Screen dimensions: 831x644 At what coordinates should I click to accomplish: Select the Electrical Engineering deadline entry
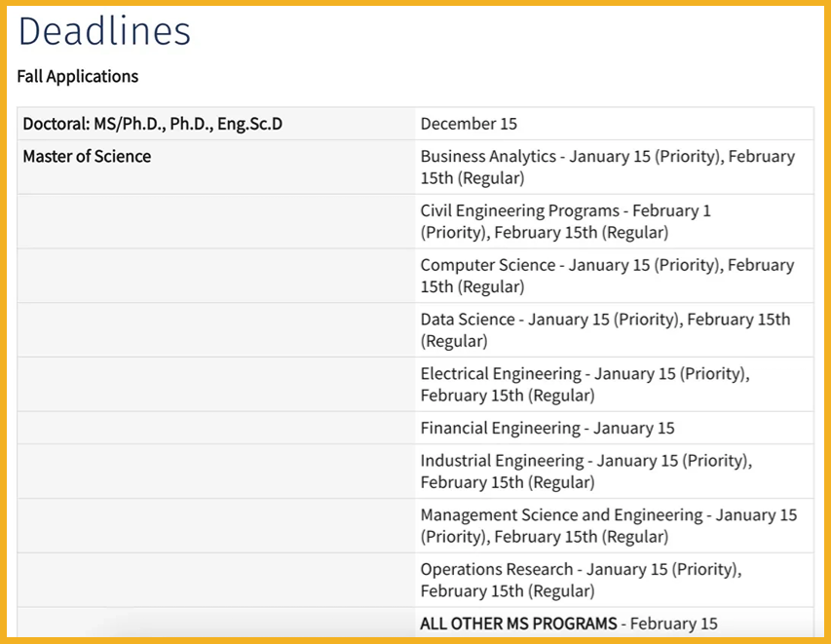[585, 385]
